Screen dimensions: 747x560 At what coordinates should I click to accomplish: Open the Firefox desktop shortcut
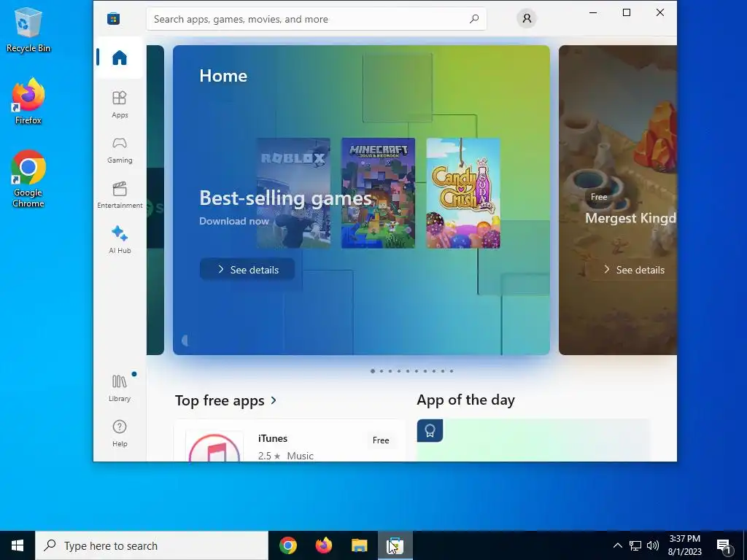[28, 101]
